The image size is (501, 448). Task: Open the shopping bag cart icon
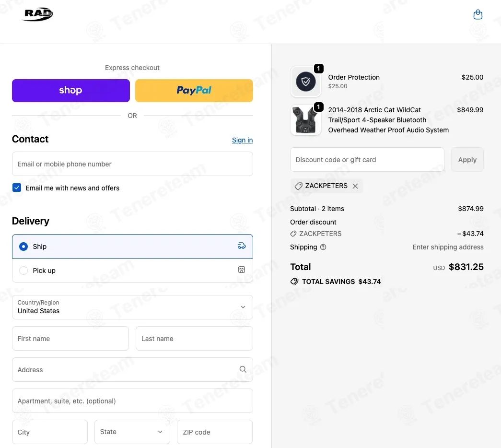(478, 15)
